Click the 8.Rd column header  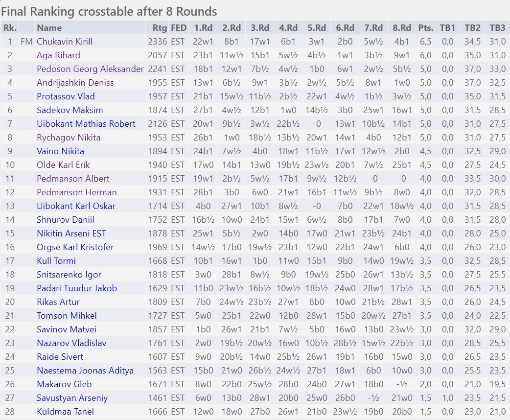click(x=401, y=27)
